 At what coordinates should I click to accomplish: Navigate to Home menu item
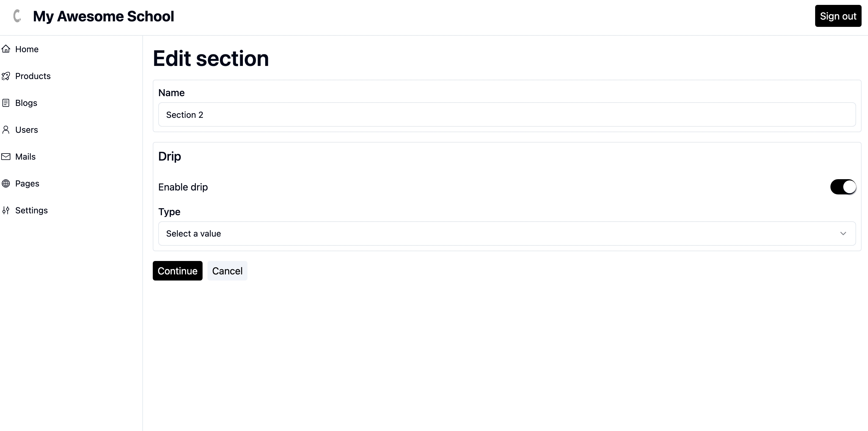coord(27,49)
